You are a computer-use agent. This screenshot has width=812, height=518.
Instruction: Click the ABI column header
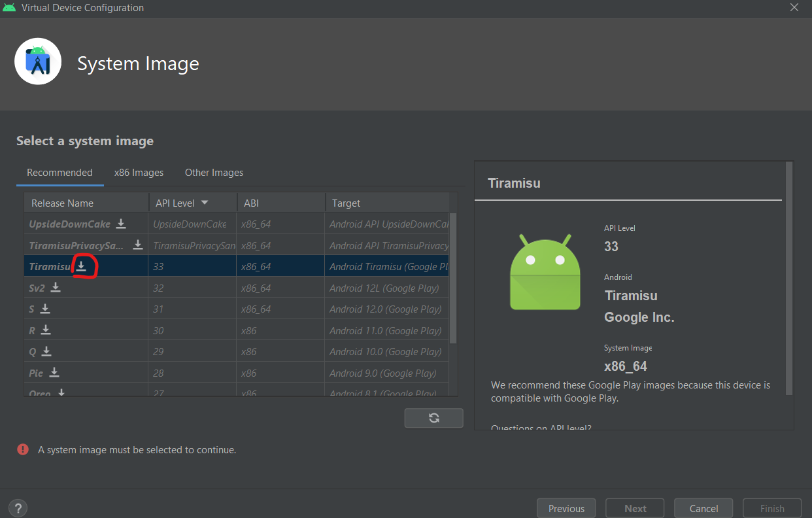(x=280, y=203)
